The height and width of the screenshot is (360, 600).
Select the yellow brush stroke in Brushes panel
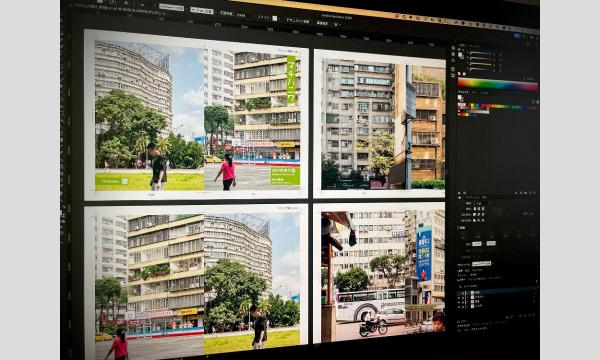[x=481, y=64]
